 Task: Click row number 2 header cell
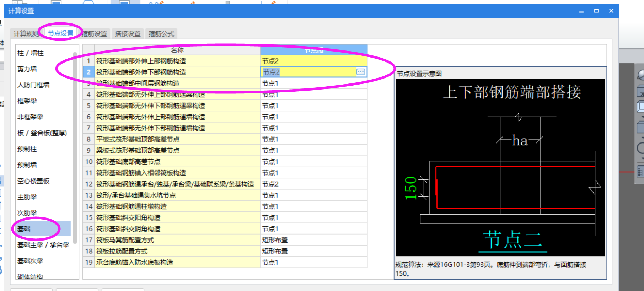tap(88, 72)
